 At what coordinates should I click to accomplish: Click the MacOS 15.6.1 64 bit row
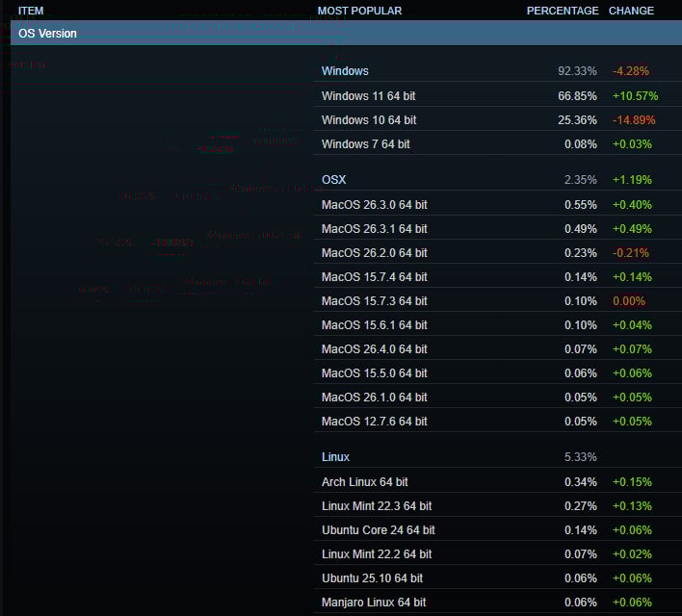click(x=498, y=324)
